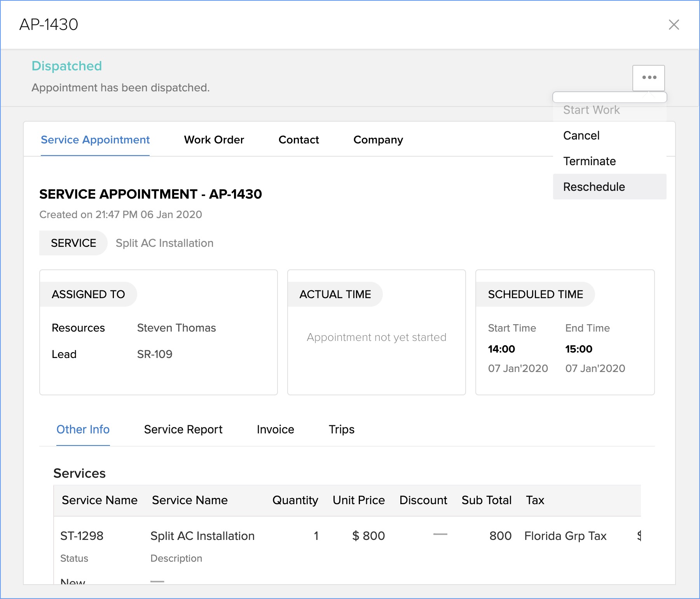Screen dimensions: 700x599
Task: Select Start Work from the menu
Action: (x=591, y=110)
